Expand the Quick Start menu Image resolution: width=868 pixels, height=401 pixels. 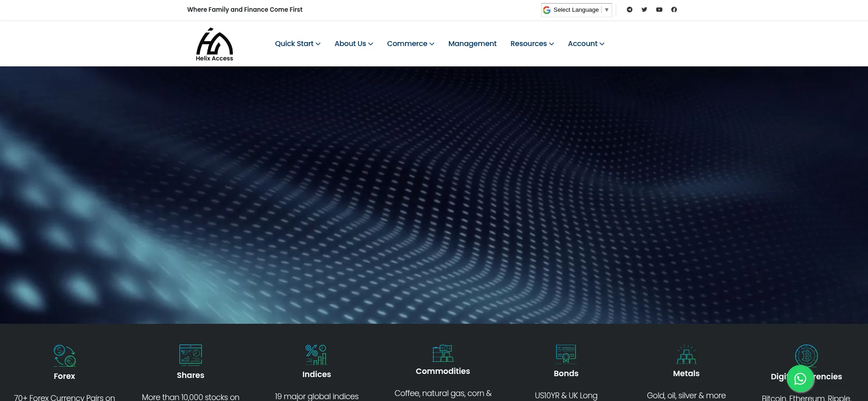pyautogui.click(x=297, y=44)
